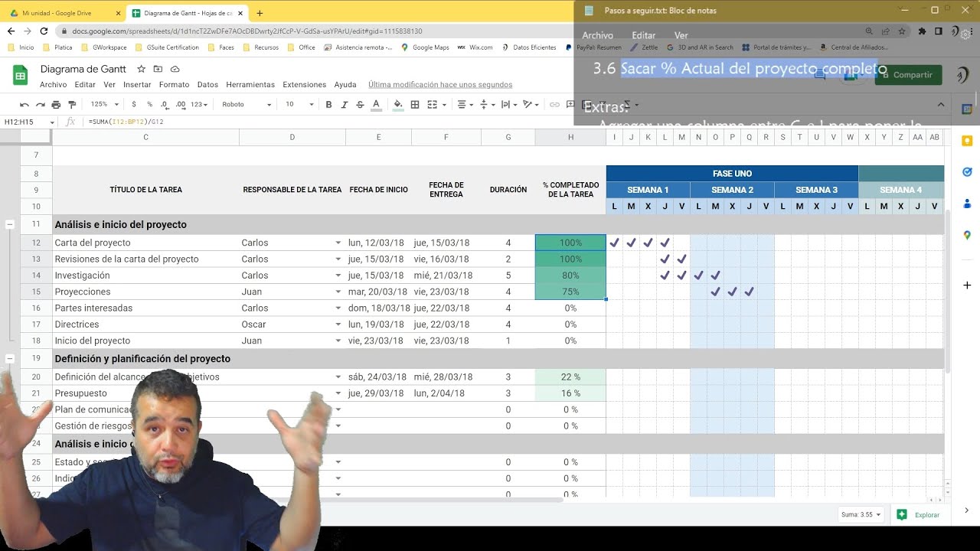Open the Archivo menu in Sheets
The width and height of the screenshot is (980, 551).
[x=54, y=85]
